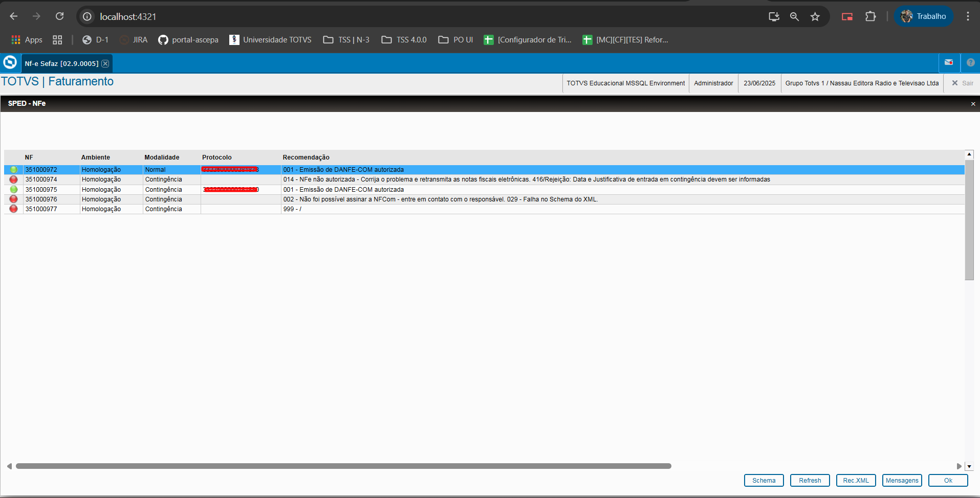
Task: Click red status icon for NF 351000974
Action: click(x=14, y=179)
